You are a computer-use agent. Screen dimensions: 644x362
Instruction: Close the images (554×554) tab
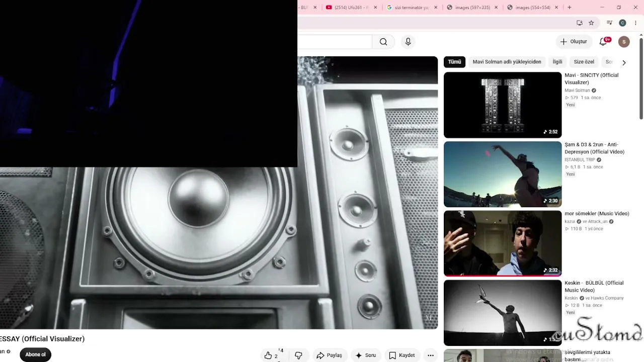[x=556, y=8]
